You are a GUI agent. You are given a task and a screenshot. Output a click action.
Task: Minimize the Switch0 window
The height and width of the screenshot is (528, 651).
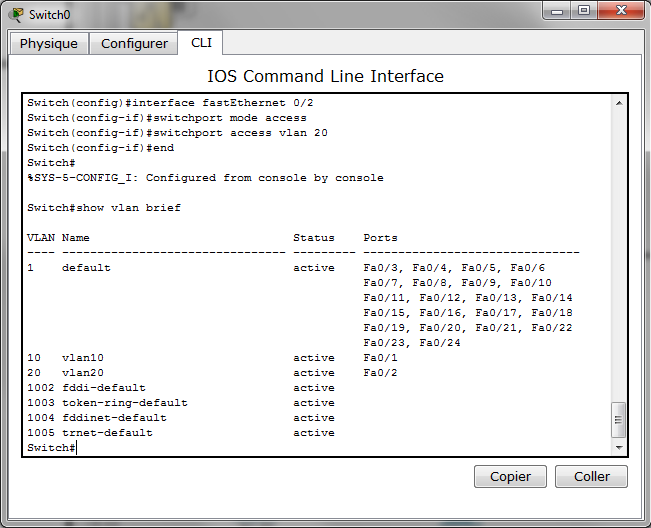tap(557, 11)
